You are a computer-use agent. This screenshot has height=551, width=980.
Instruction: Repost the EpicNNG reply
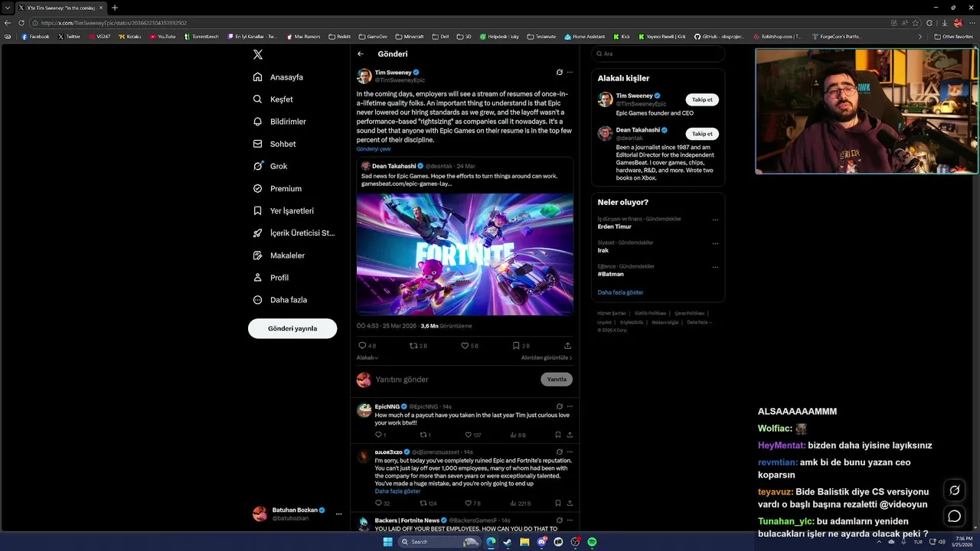(425, 435)
